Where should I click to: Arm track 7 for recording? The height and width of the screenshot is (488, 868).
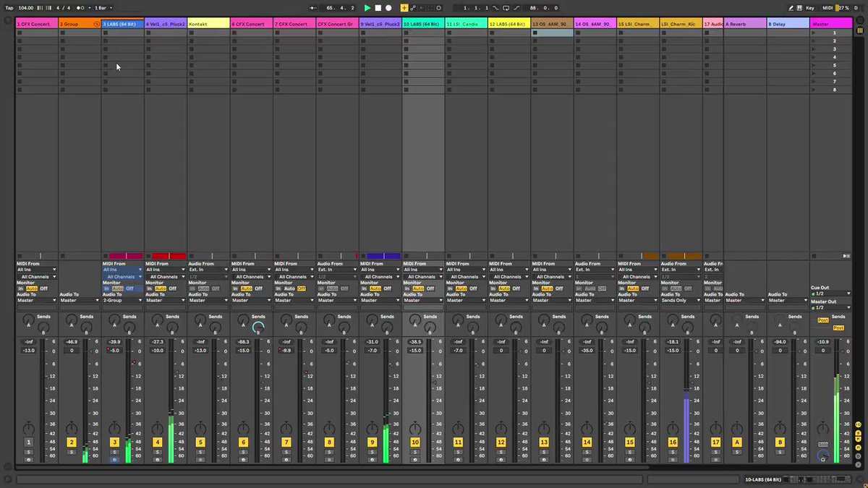pos(286,459)
